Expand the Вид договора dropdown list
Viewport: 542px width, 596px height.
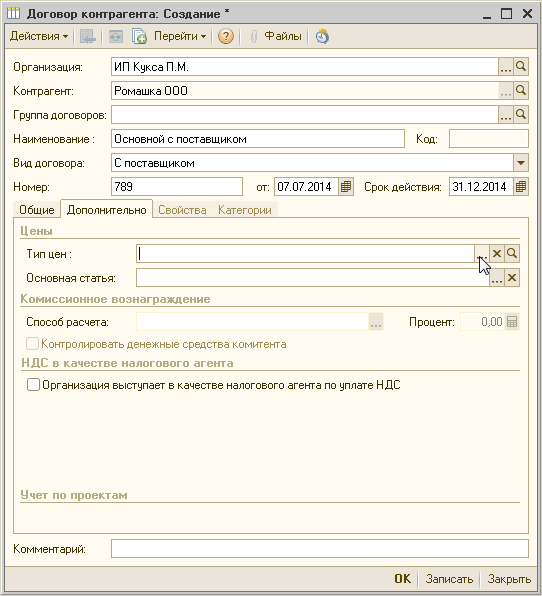(x=521, y=163)
